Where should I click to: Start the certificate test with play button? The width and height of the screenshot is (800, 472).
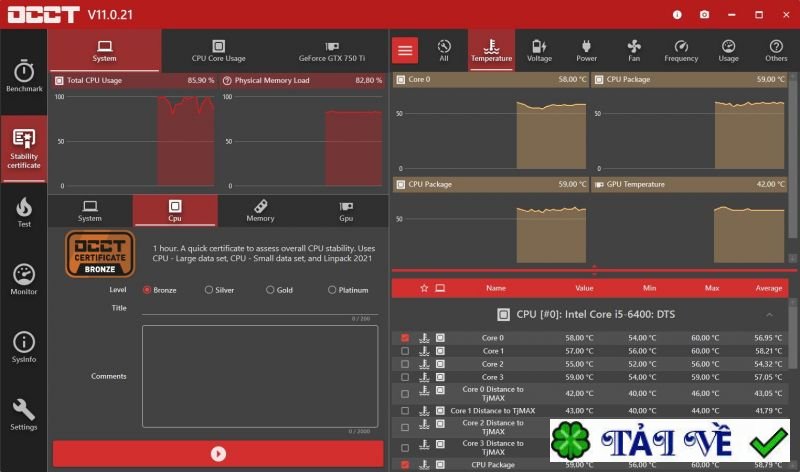pos(218,454)
